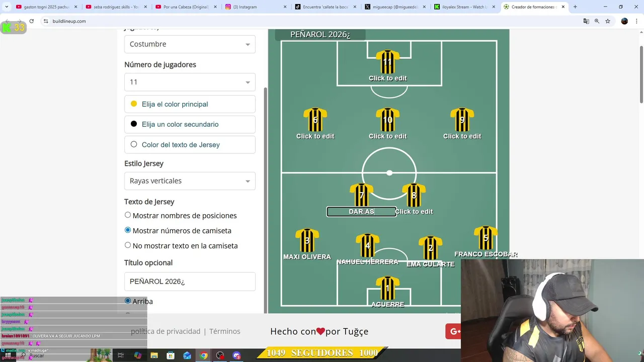Edit the MAXI OLIVERA name label
The image size is (644, 362).
[307, 257]
